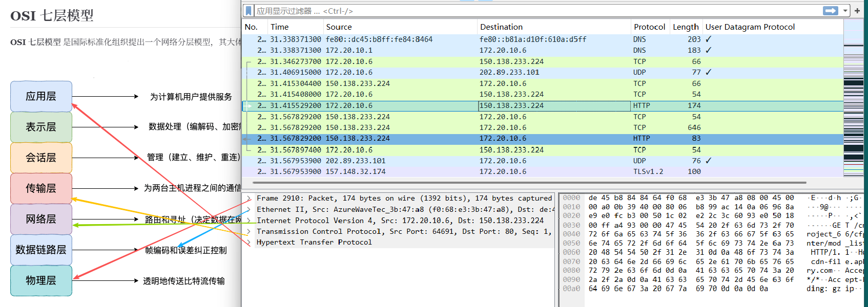Expand Internet Protocol Version 4 details

click(249, 221)
